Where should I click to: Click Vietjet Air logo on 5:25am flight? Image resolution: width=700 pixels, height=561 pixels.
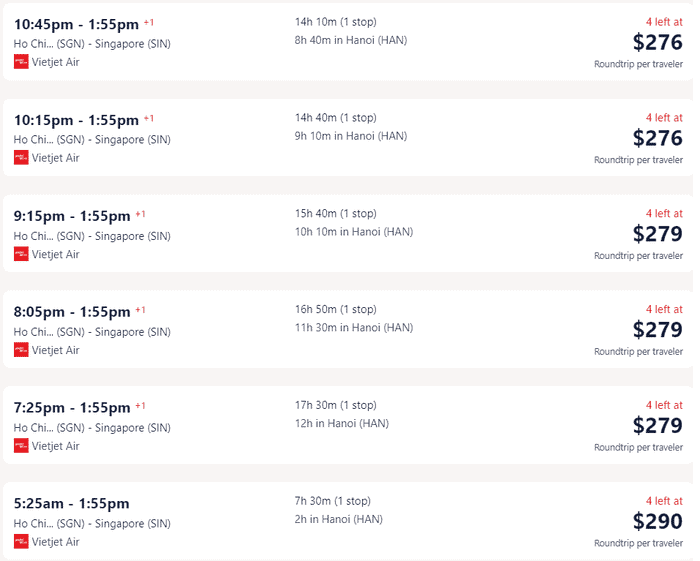(x=21, y=541)
